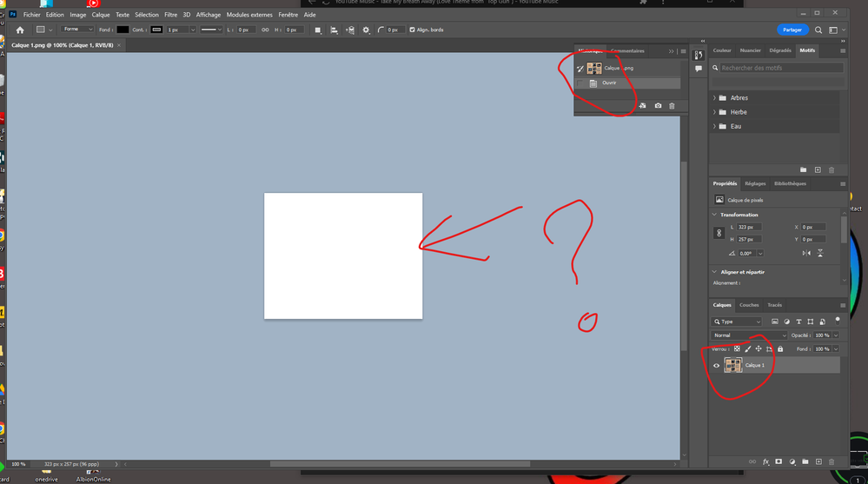Open path arrangement icon in options bar

[350, 30]
